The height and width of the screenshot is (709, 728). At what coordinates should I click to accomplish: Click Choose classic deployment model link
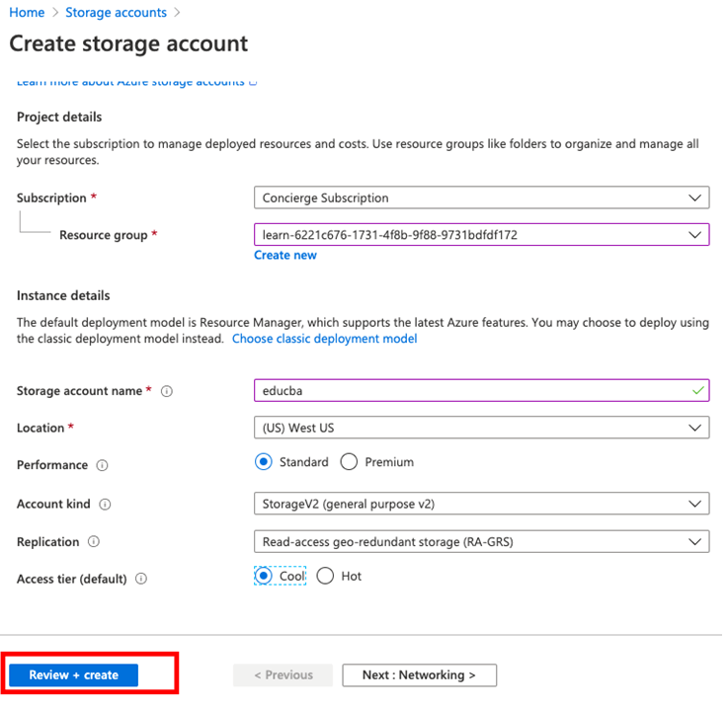pyautogui.click(x=324, y=339)
